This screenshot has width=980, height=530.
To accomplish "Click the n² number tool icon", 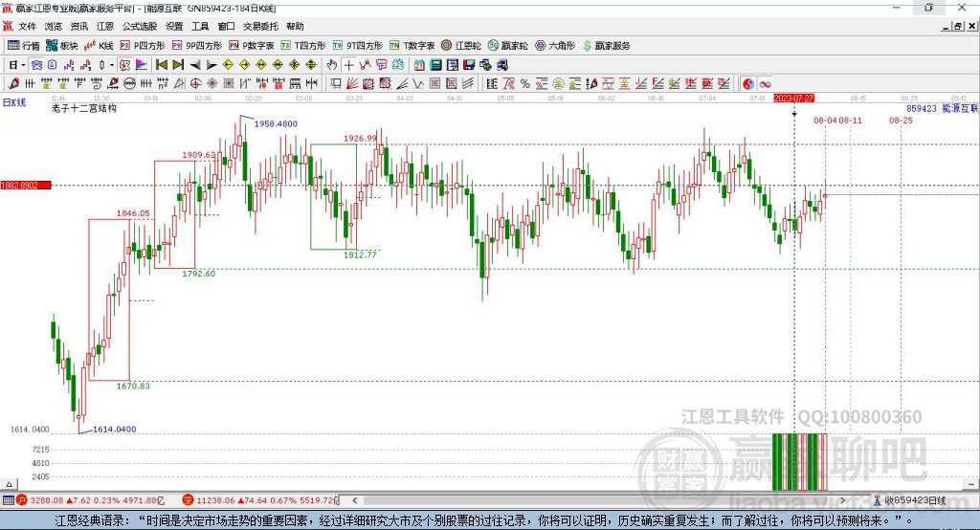I will coord(163,84).
